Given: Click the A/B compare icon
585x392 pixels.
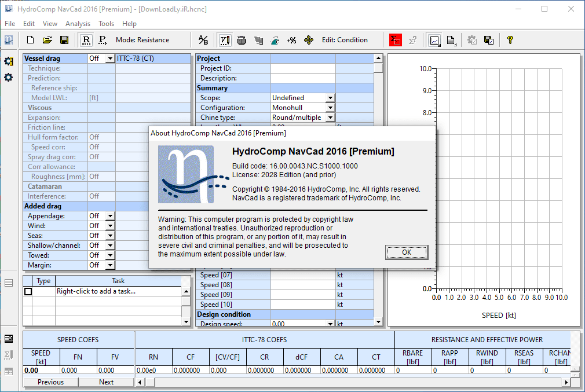Looking at the screenshot, I should (203, 40).
